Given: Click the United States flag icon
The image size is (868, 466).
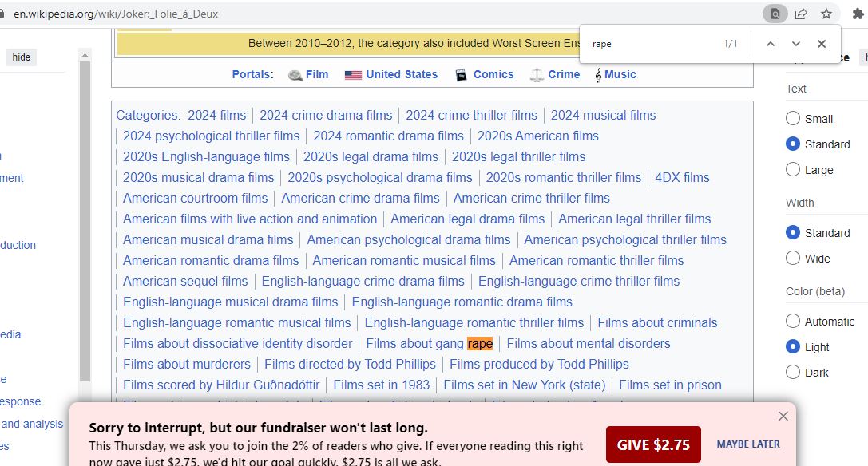Looking at the screenshot, I should click(x=353, y=75).
